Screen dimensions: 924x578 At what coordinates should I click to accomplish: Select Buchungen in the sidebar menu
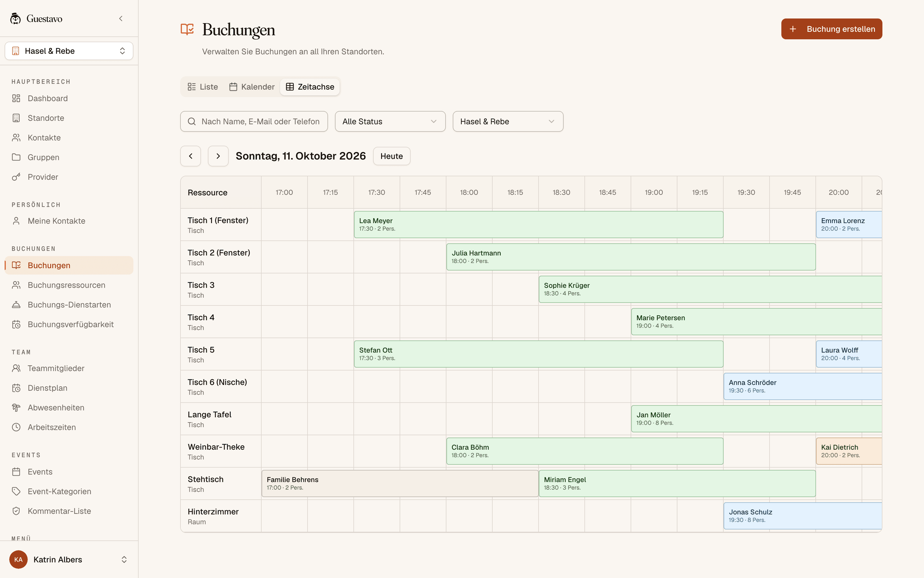69,265
